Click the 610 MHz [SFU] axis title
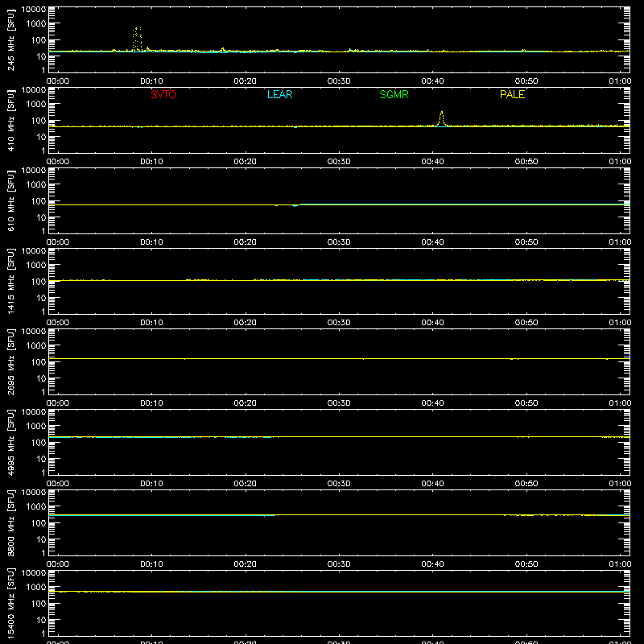 click(x=11, y=201)
